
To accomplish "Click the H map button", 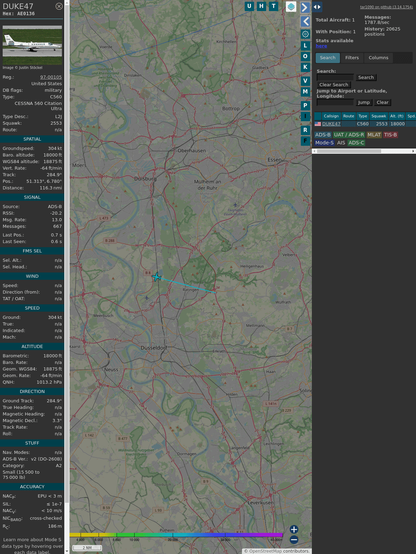I will [261, 6].
